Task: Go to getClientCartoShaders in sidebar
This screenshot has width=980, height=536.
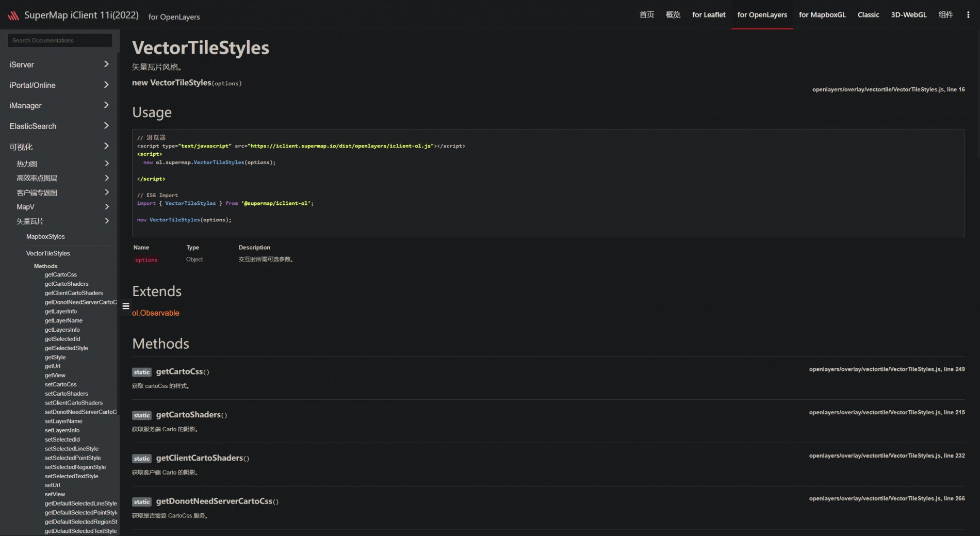Action: (x=74, y=293)
